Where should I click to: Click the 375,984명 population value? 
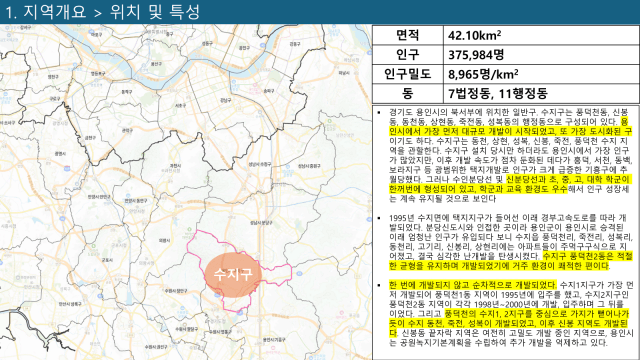coord(541,54)
